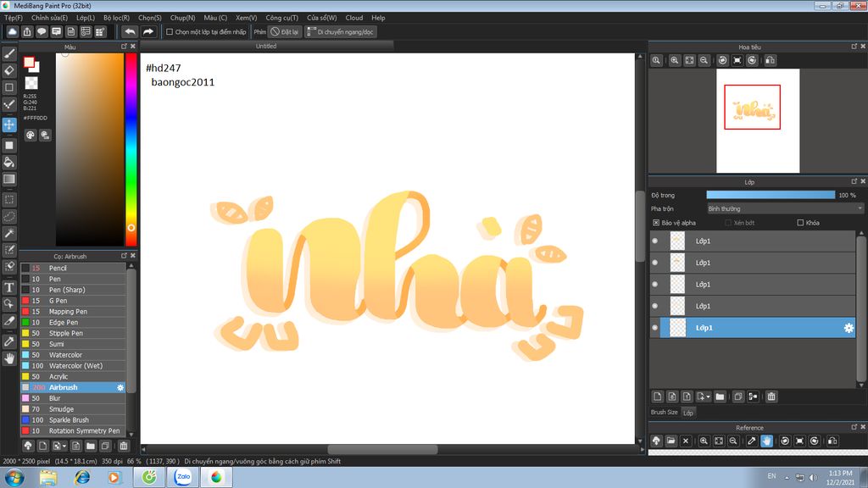
Task: Open Zalo from the Windows taskbar
Action: pos(183,477)
